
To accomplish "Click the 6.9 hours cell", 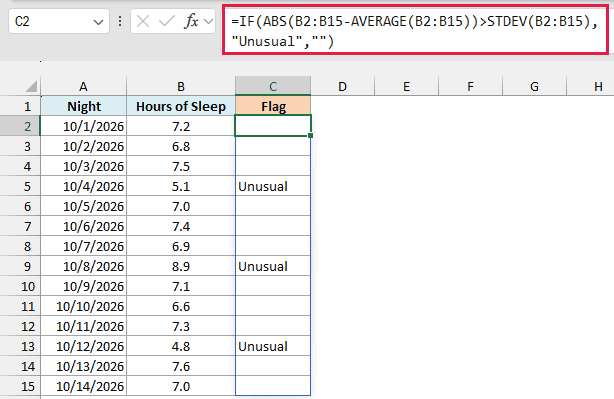I will coord(181,246).
